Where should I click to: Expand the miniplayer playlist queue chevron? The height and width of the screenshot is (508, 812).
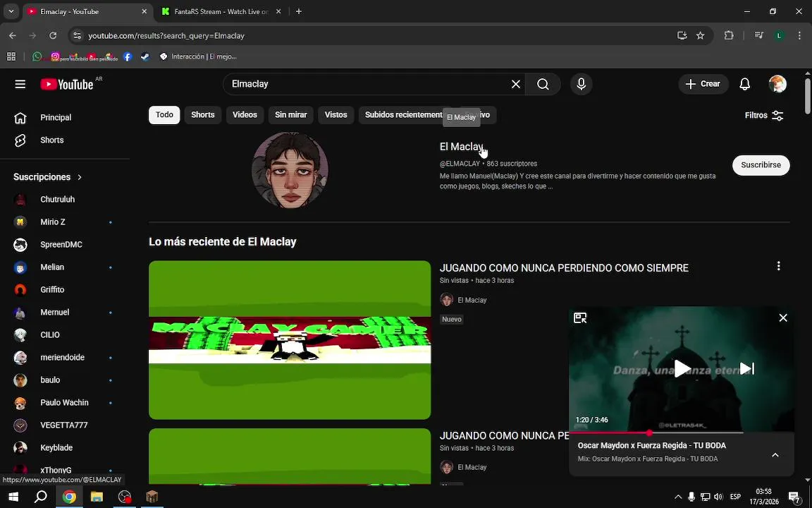tap(775, 454)
